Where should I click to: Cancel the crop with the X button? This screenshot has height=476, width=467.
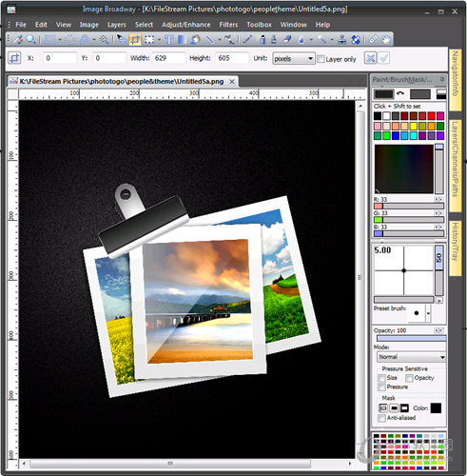click(370, 58)
